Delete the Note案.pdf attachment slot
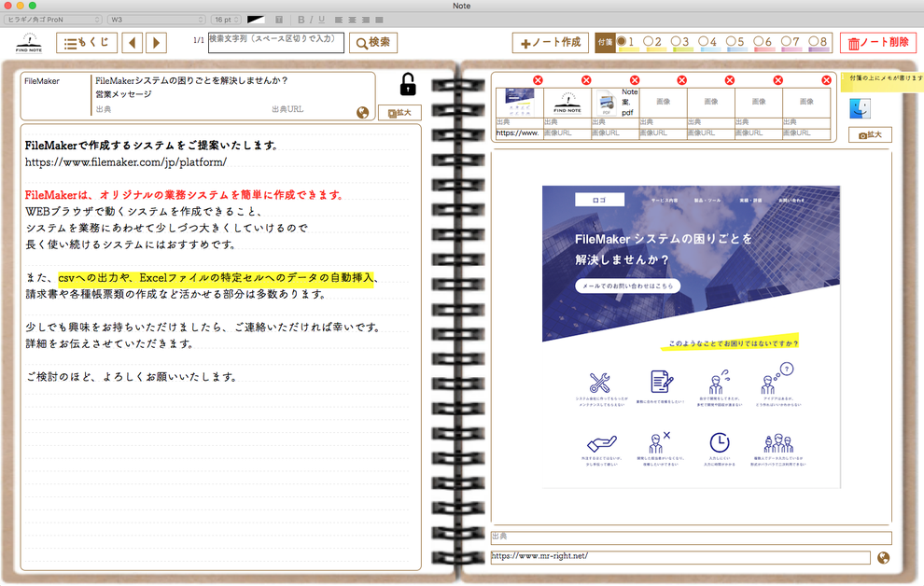This screenshot has height=586, width=924. 634,80
